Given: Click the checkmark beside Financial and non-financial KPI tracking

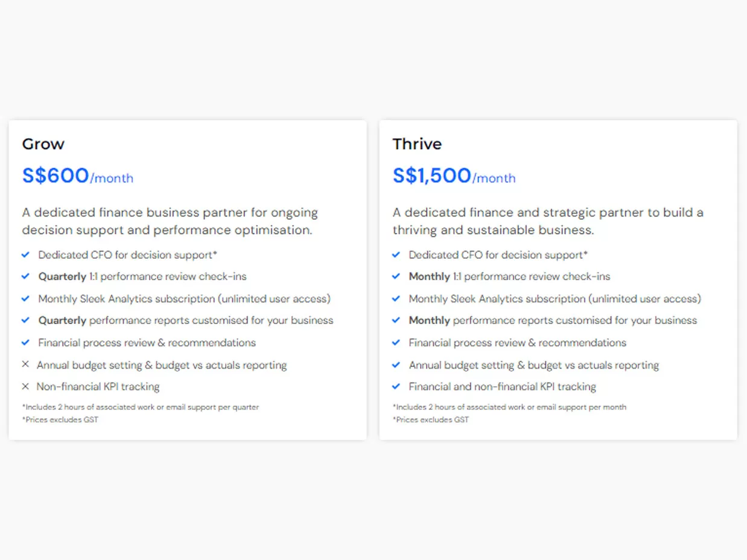Looking at the screenshot, I should (x=396, y=386).
